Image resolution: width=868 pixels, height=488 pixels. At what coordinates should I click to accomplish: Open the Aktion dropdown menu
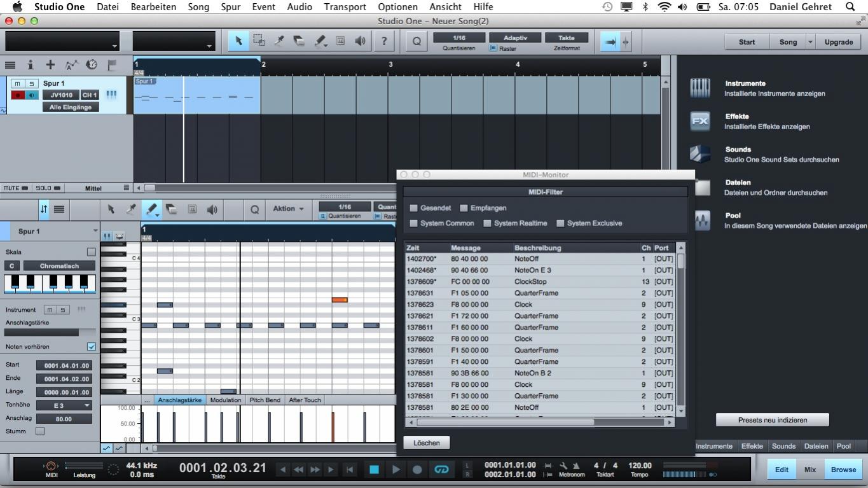pyautogui.click(x=288, y=209)
